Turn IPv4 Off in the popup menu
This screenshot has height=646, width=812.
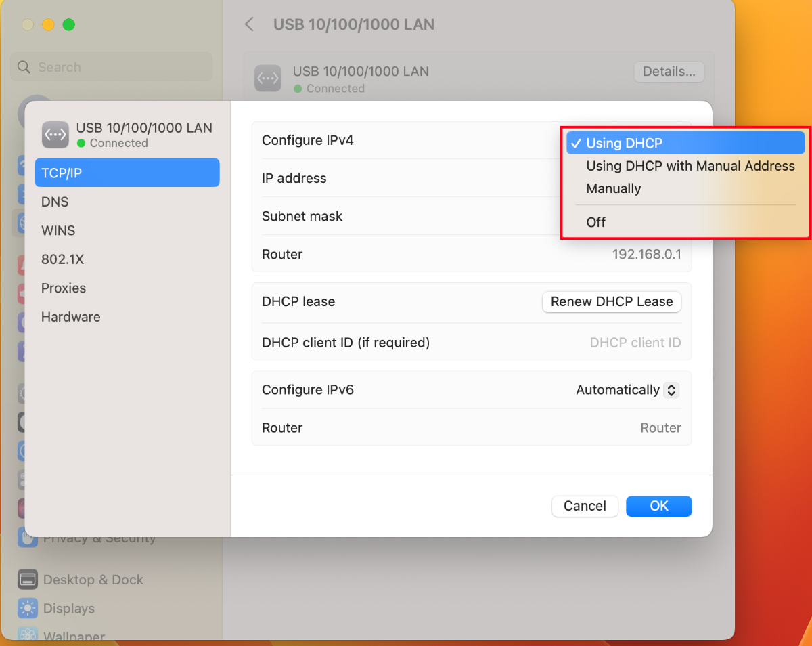pos(595,222)
